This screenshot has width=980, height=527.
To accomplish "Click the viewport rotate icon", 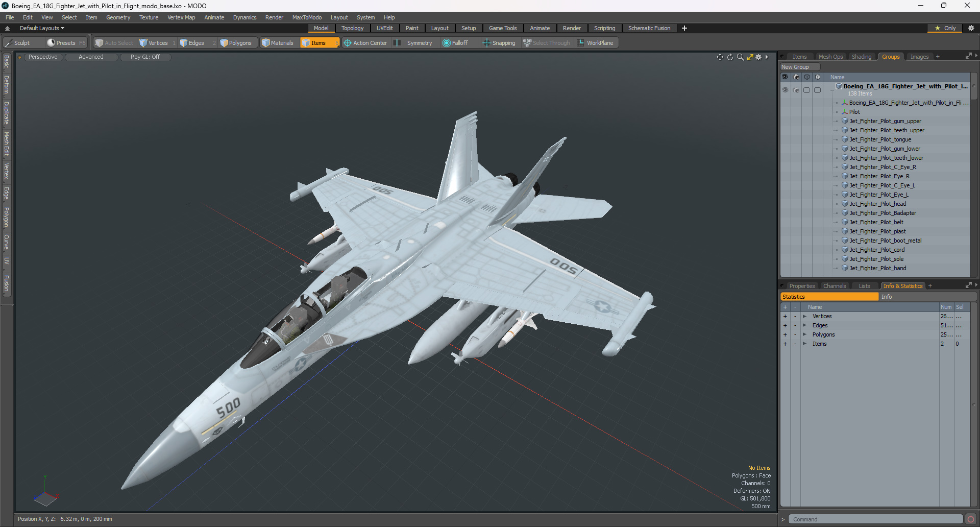I will tap(730, 57).
